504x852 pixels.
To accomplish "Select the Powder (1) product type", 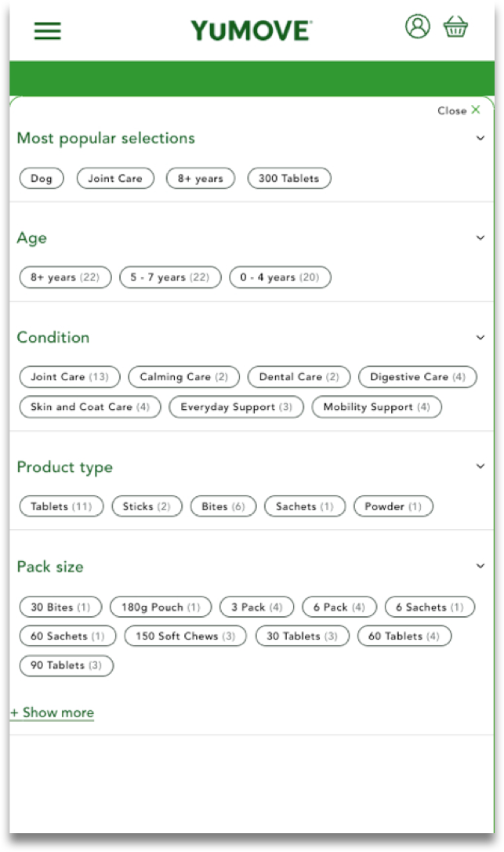I will coord(393,506).
